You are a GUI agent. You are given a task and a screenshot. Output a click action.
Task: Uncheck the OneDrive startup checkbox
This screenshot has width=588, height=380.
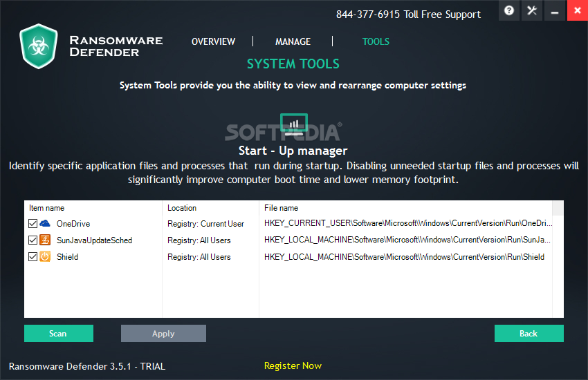pos(33,223)
